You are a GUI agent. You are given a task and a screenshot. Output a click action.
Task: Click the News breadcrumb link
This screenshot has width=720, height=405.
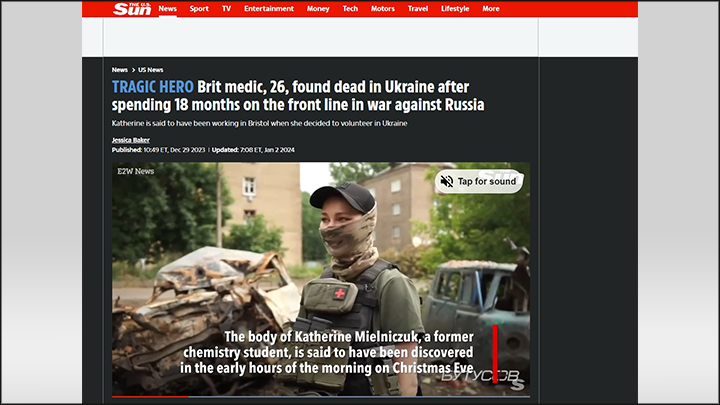pyautogui.click(x=119, y=70)
